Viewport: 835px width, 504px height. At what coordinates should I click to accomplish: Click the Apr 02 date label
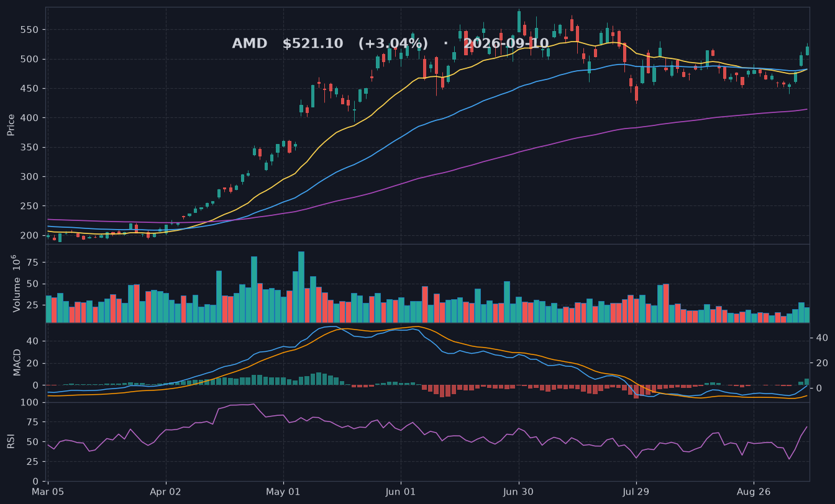pyautogui.click(x=166, y=492)
